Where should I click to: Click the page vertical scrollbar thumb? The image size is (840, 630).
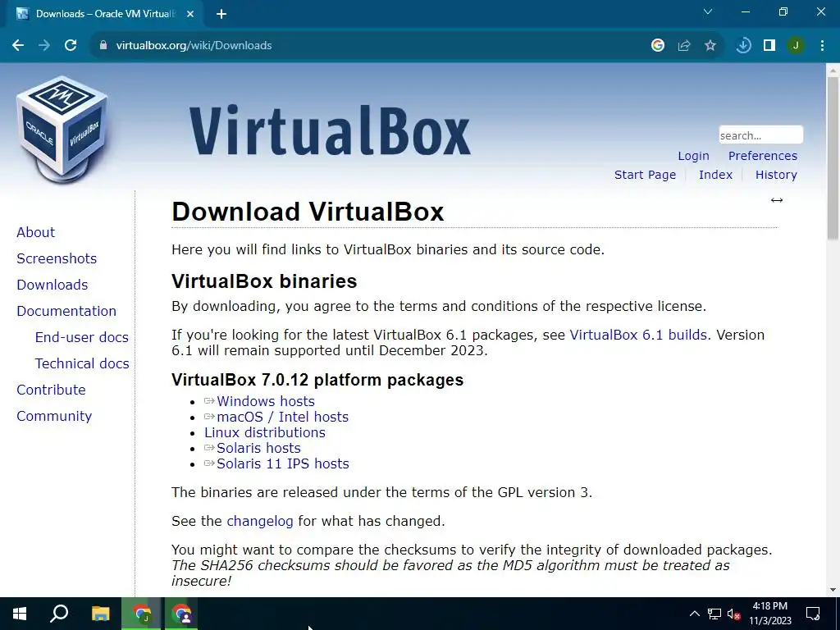(x=833, y=157)
